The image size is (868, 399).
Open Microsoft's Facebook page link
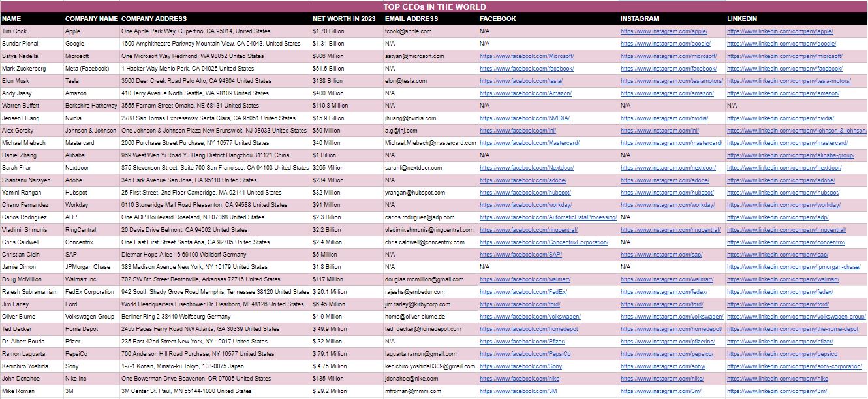pos(527,56)
